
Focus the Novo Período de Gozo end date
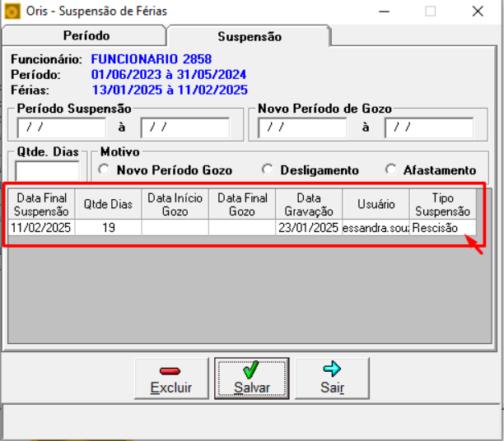pos(428,128)
